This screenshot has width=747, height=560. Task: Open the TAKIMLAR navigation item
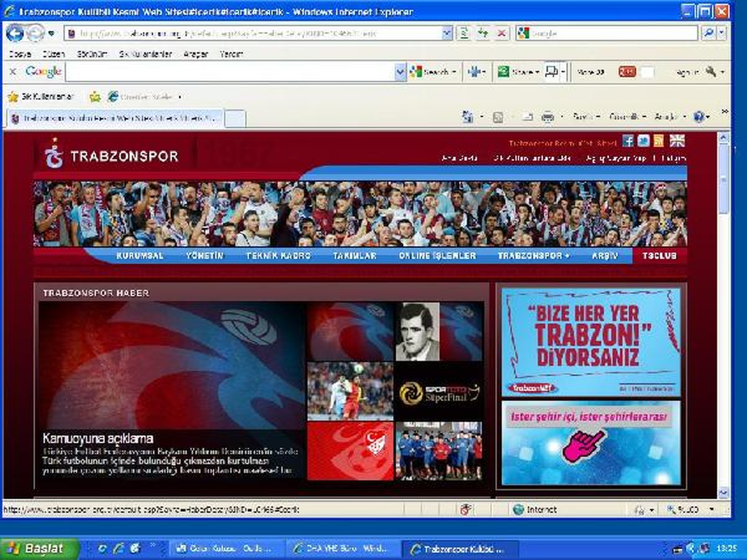click(x=355, y=256)
